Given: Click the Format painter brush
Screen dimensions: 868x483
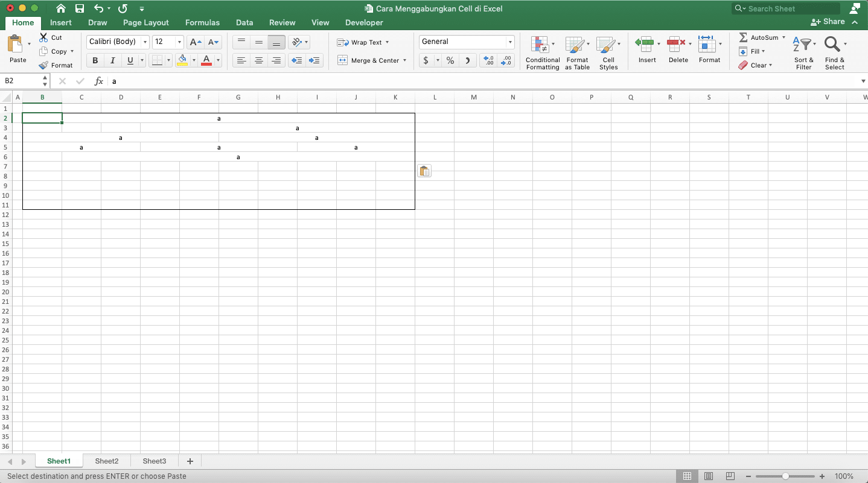Looking at the screenshot, I should 43,65.
